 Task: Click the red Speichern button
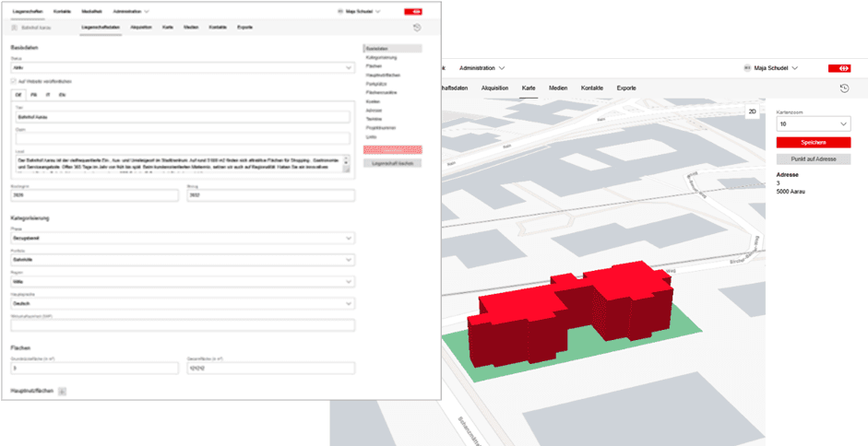point(813,143)
